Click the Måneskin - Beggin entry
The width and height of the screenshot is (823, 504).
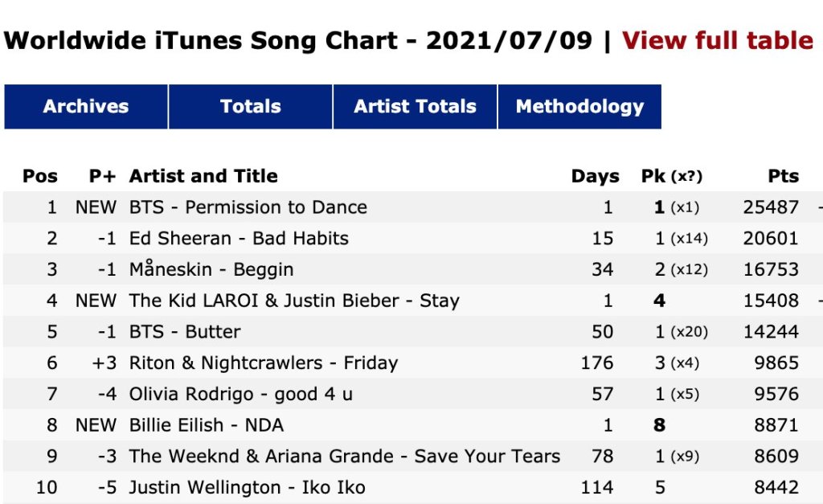(x=211, y=269)
